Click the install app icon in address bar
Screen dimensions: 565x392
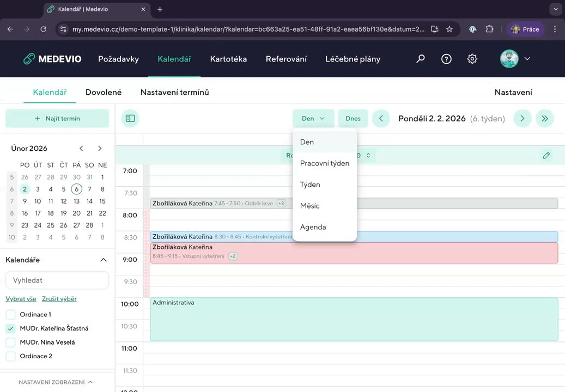[x=435, y=29]
